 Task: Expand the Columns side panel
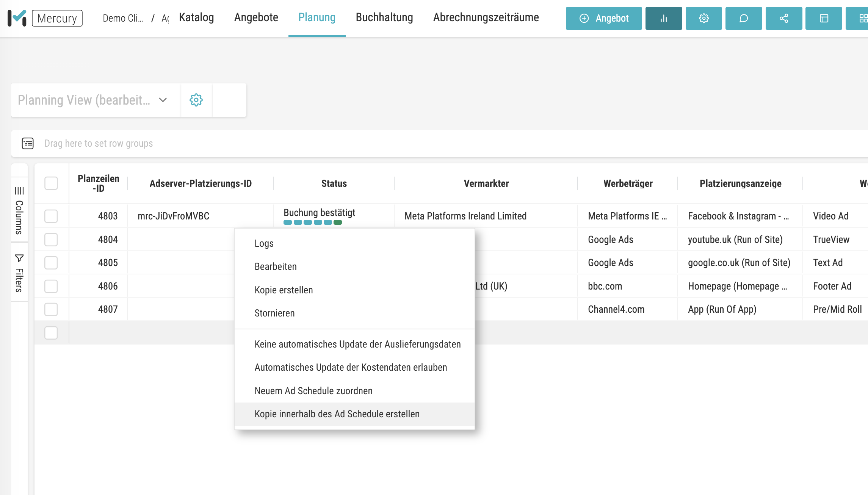pos(19,210)
